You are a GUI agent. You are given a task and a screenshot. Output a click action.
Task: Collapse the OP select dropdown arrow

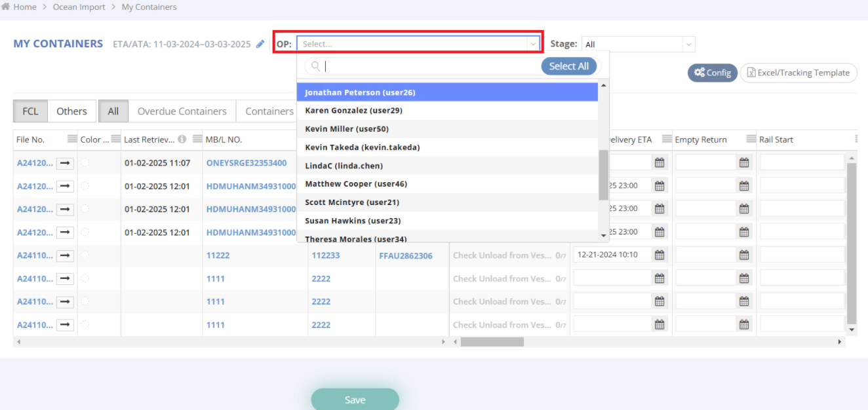click(532, 45)
